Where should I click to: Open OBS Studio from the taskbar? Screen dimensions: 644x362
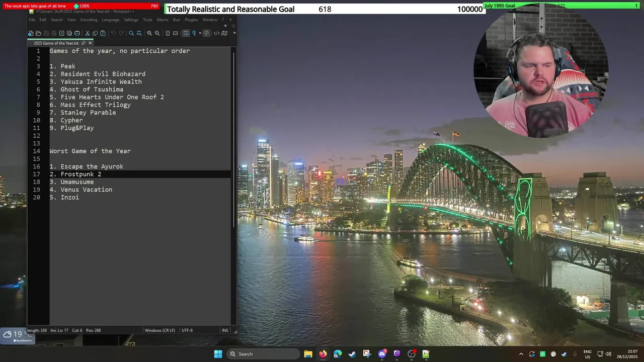[x=412, y=354]
